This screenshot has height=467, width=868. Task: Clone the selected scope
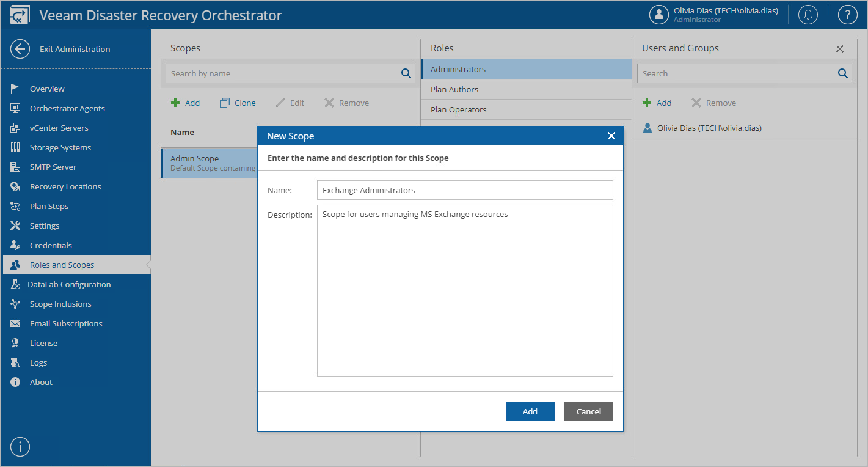(238, 103)
